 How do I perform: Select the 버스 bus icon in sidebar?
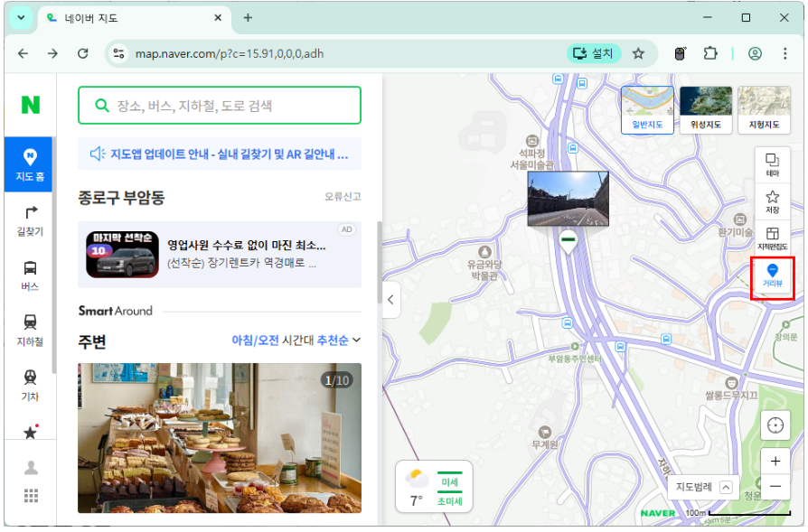click(30, 275)
